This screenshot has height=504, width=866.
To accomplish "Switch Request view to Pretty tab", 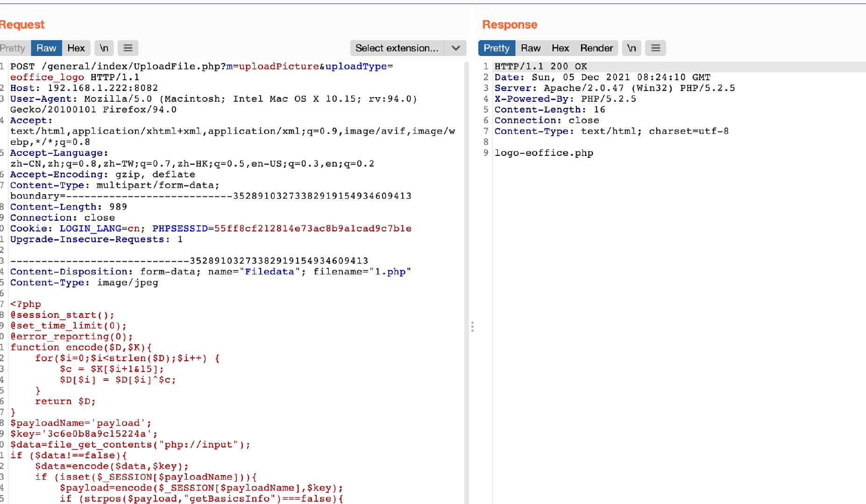I will tap(13, 48).
